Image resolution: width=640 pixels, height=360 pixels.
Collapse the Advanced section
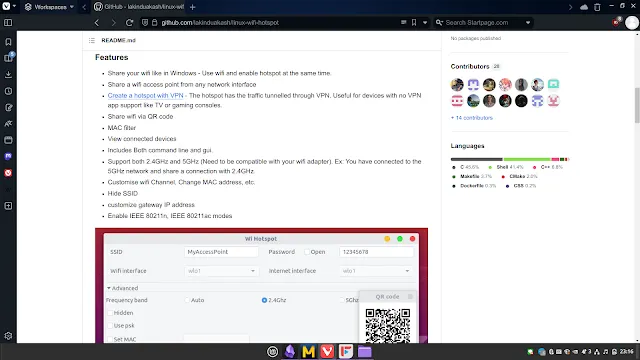[122, 288]
